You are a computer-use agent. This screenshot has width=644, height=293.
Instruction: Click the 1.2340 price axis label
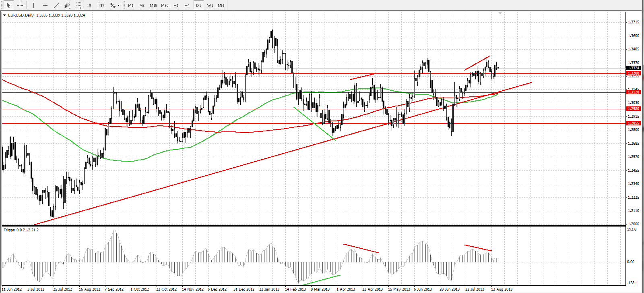coord(634,184)
